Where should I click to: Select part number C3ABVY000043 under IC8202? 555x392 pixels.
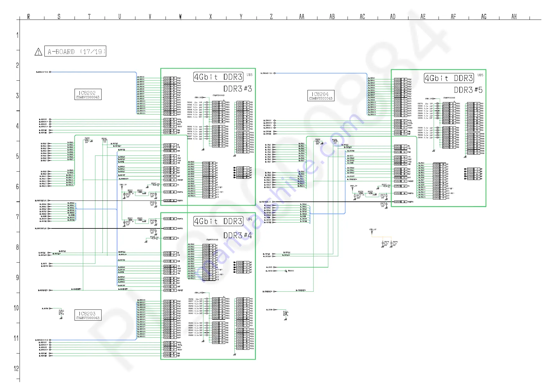pyautogui.click(x=88, y=97)
